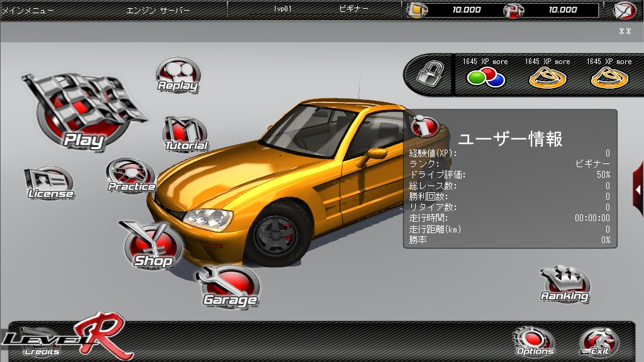Click the Exit running man icon
The height and width of the screenshot is (362, 644).
point(599,341)
